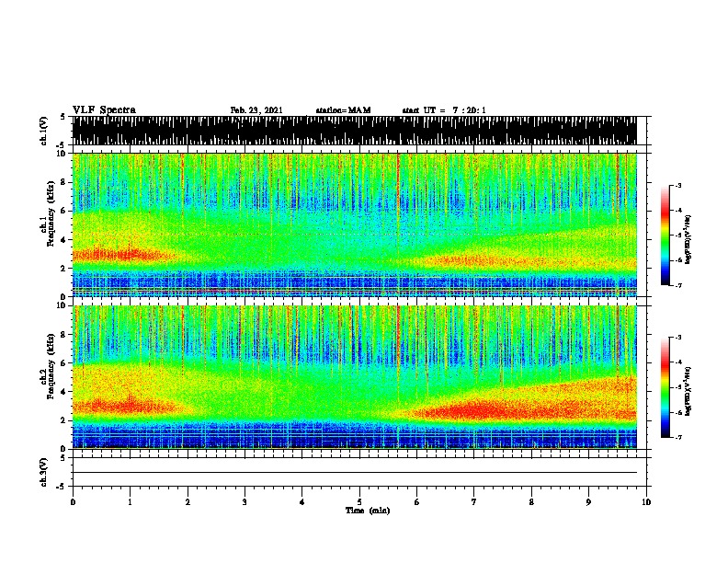Screen dimensions: 728x563
Task: Click the ch.1 color bar log(PSD) label
Action: point(688,239)
